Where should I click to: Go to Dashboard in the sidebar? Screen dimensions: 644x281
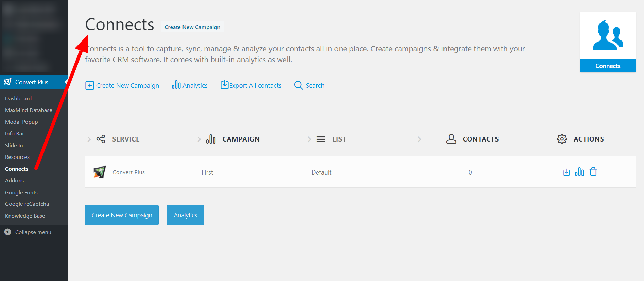18,98
